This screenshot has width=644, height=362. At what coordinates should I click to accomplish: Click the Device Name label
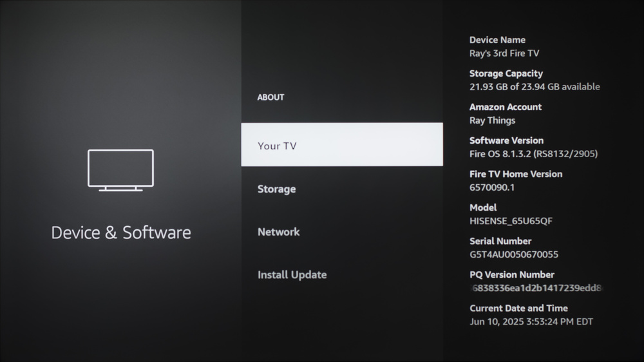(x=497, y=40)
